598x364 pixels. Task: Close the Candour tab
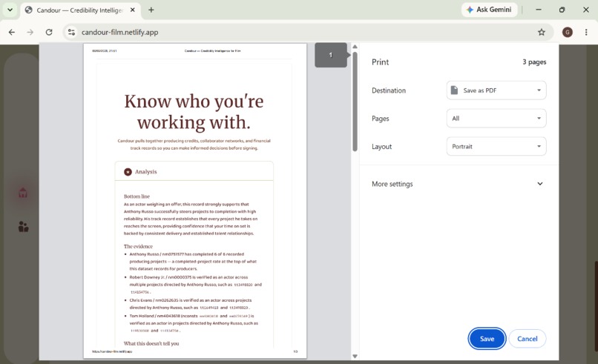click(x=132, y=10)
